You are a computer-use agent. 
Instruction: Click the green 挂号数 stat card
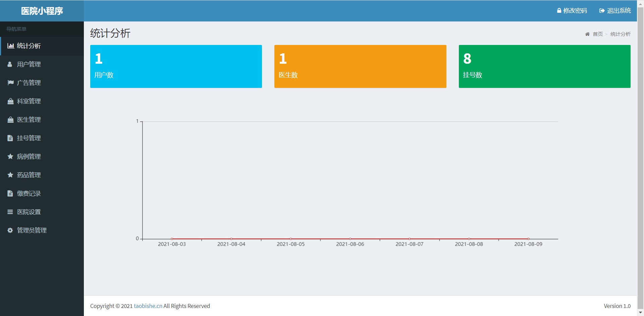[x=545, y=66]
